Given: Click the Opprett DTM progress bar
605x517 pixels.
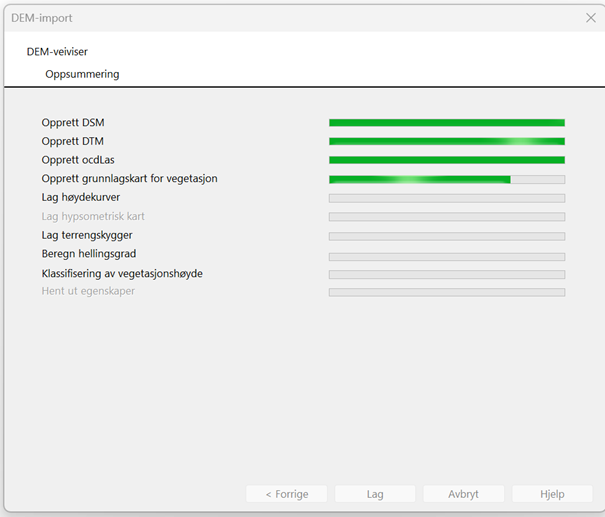Looking at the screenshot, I should (447, 142).
